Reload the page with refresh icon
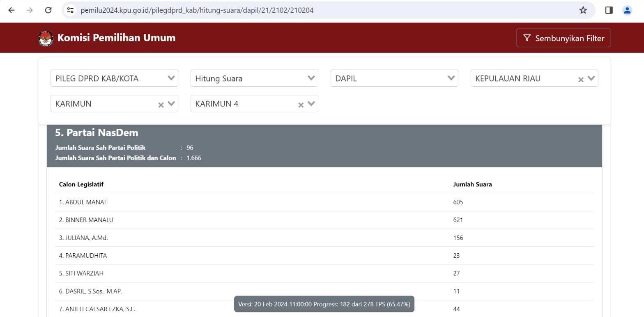This screenshot has width=644, height=317. click(x=48, y=10)
